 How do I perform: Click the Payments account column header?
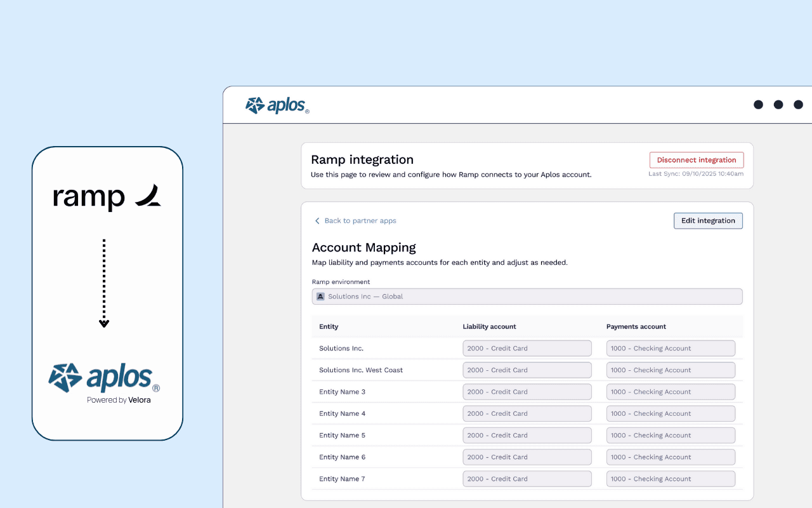[636, 327]
